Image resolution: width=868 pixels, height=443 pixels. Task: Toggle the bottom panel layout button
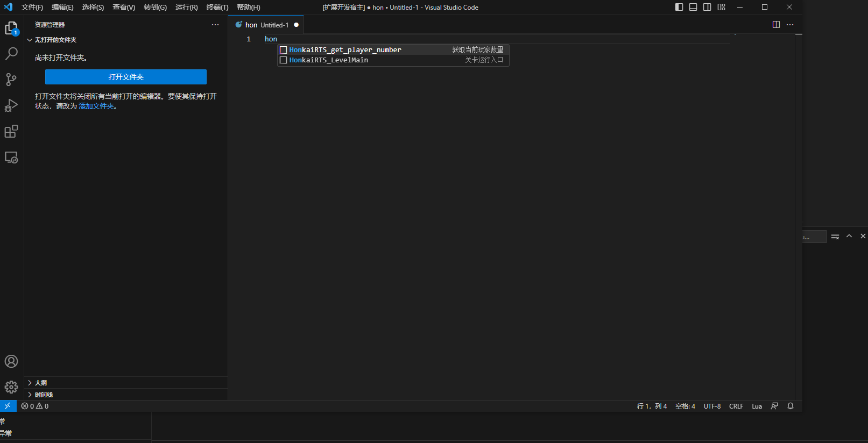(x=693, y=7)
